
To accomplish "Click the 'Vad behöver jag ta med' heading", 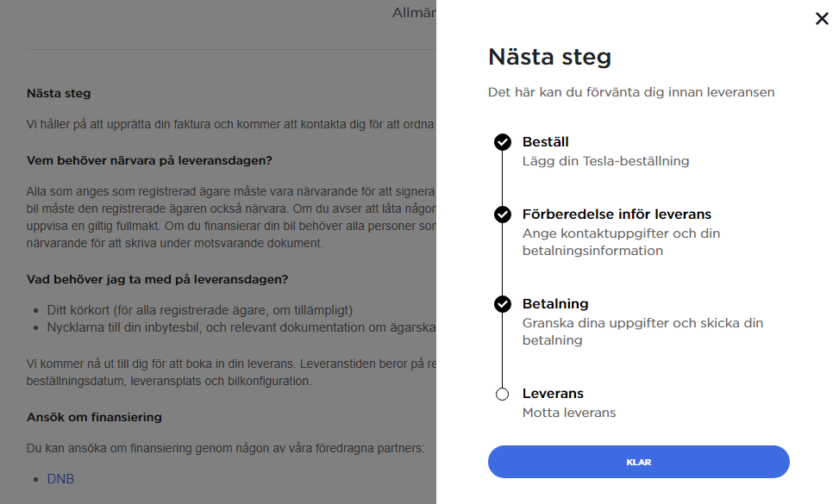I will tap(157, 279).
